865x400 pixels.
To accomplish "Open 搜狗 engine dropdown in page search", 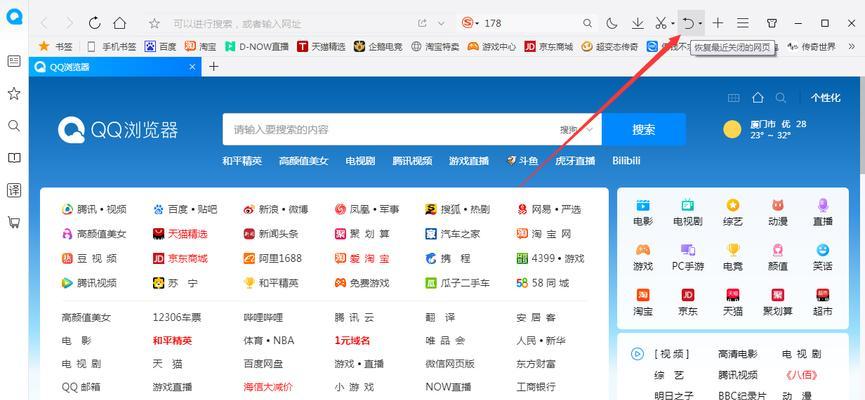I will click(x=576, y=130).
